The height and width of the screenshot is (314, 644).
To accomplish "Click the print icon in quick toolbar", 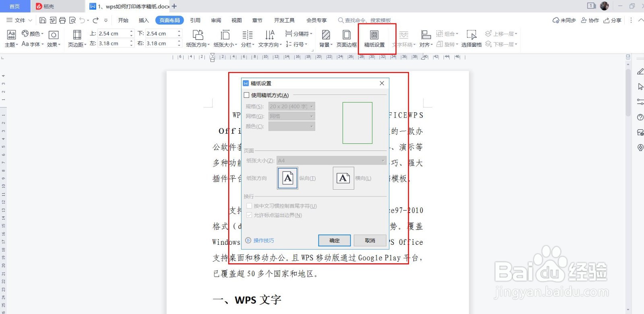I will pyautogui.click(x=62, y=20).
